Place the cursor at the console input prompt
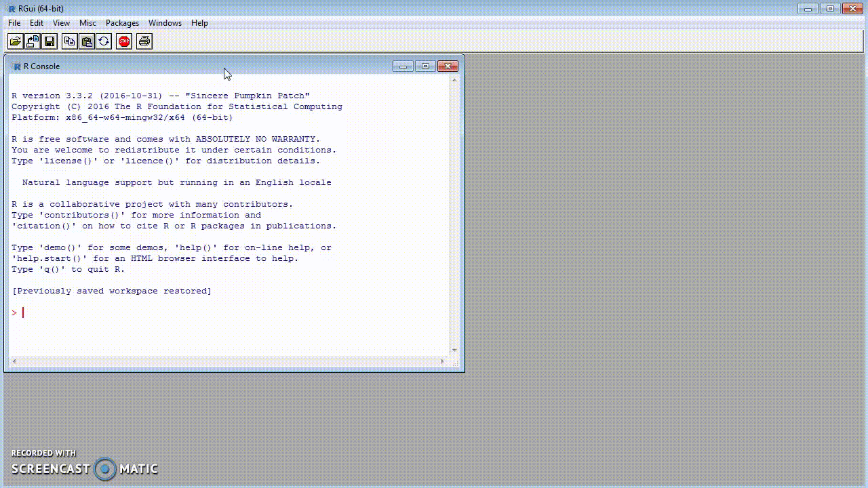This screenshot has height=488, width=868. click(22, 312)
